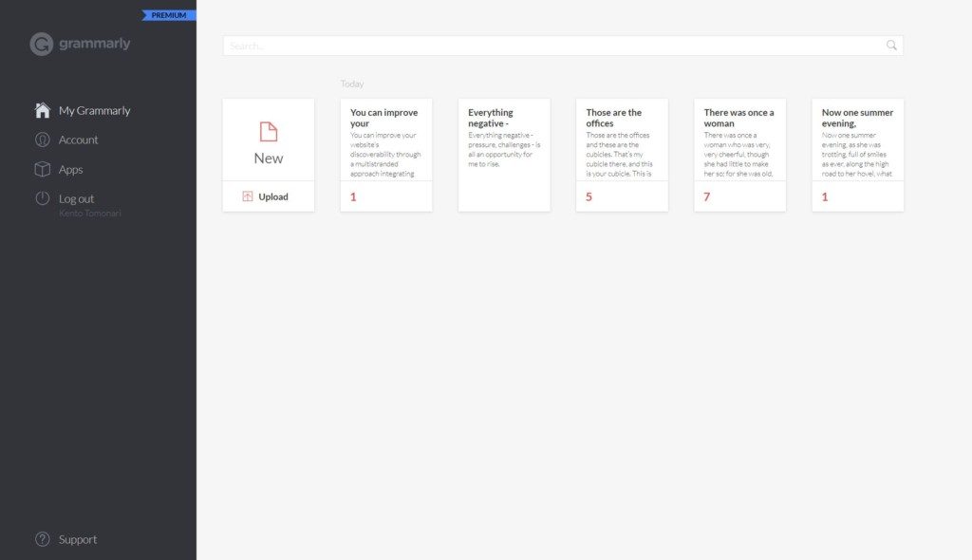Click the Log out power icon

tap(42, 198)
